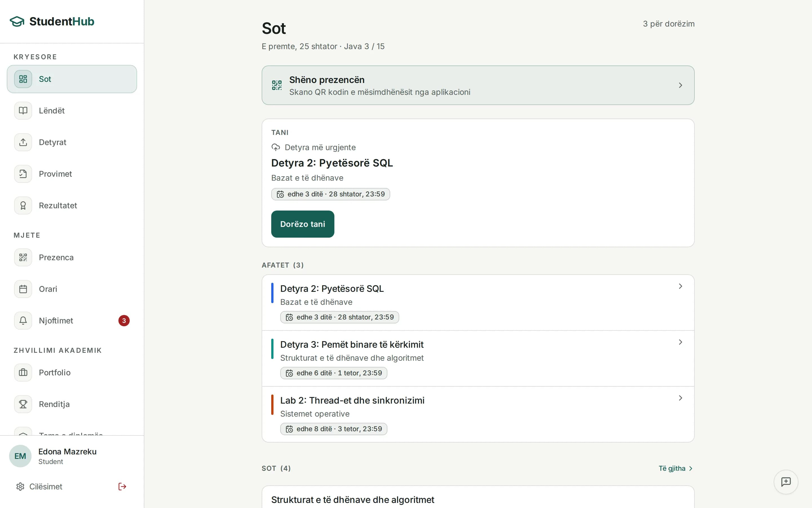Viewport: 812px width, 508px height.
Task: Open chevron on Detyra 2 deadline row
Action: [x=680, y=286]
